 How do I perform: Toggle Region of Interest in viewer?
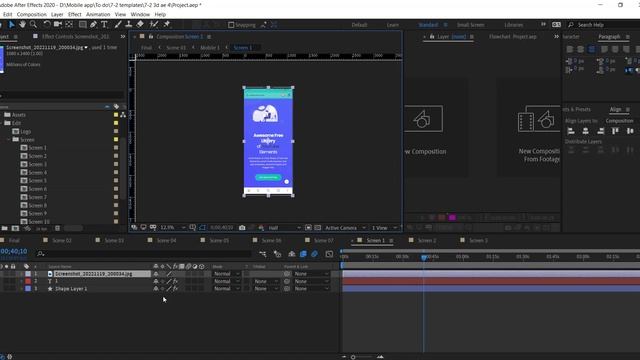pos(308,228)
